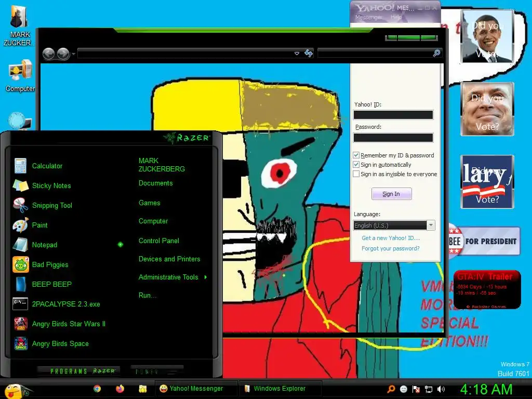The image size is (532, 399).
Task: Click the Explorer search box
Action: pos(379,54)
